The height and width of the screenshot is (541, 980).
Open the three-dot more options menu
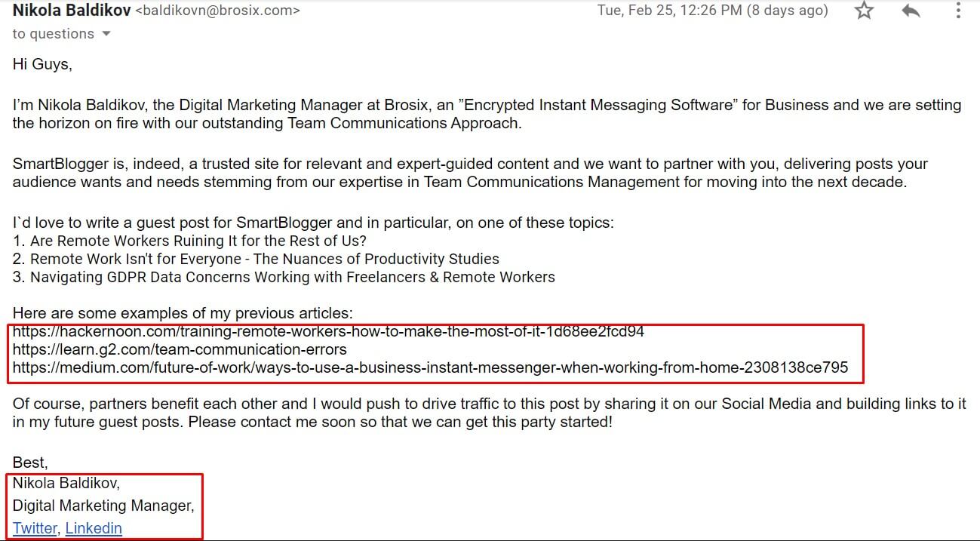click(x=958, y=11)
